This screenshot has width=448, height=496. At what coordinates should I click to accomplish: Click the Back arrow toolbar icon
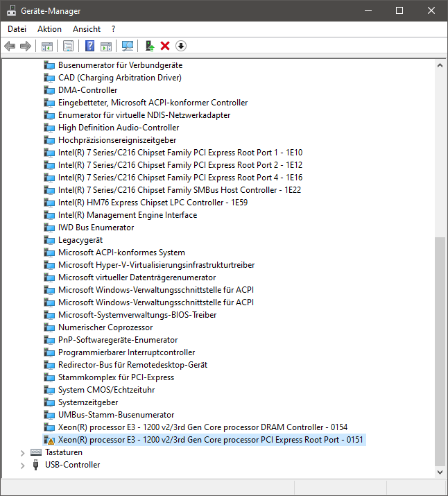coord(10,46)
